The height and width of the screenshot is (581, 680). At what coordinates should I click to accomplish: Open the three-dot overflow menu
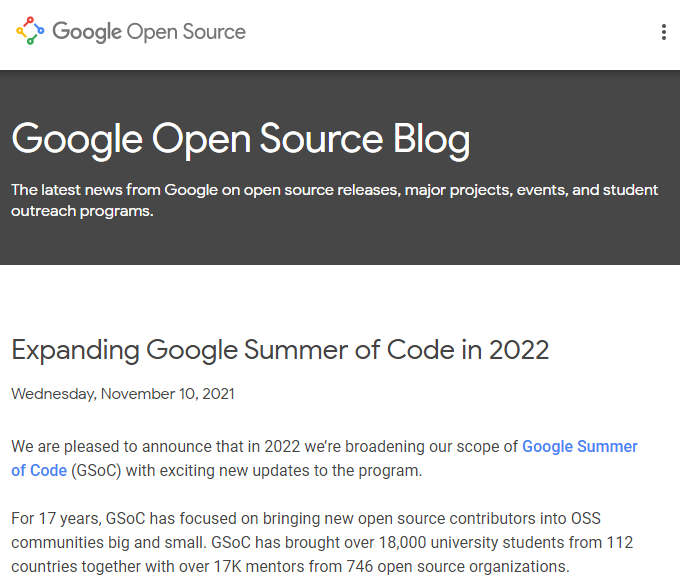(x=663, y=32)
